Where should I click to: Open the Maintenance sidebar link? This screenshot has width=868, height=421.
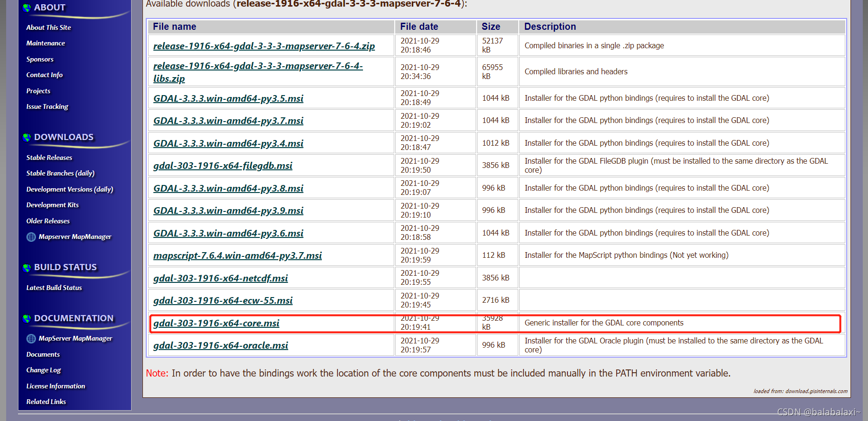[x=45, y=43]
